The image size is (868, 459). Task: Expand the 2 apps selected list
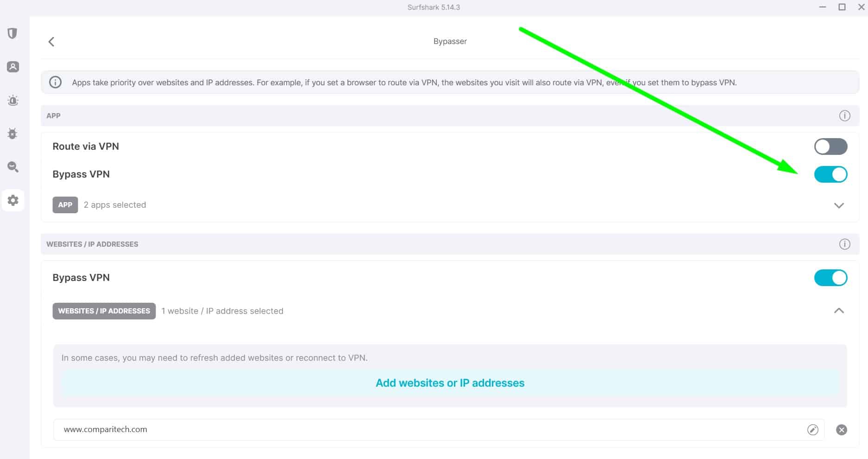(x=839, y=205)
